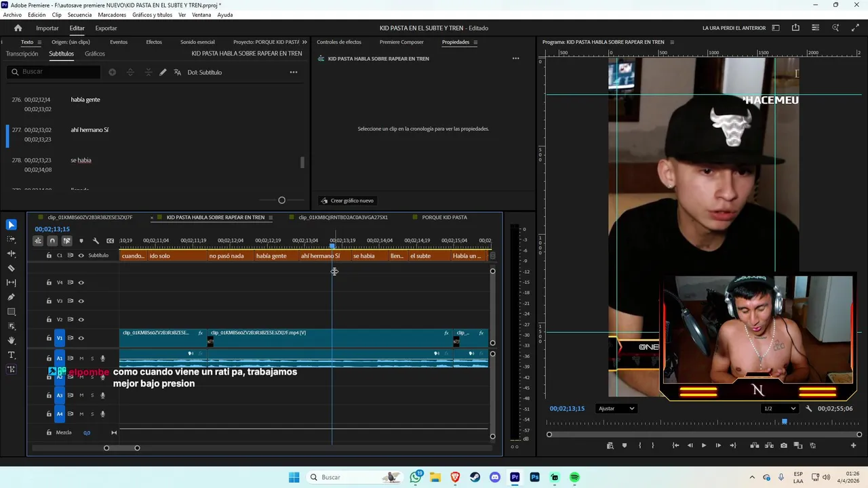Go to In point in Program monitor
Screen dimensions: 868x488
[675, 445]
